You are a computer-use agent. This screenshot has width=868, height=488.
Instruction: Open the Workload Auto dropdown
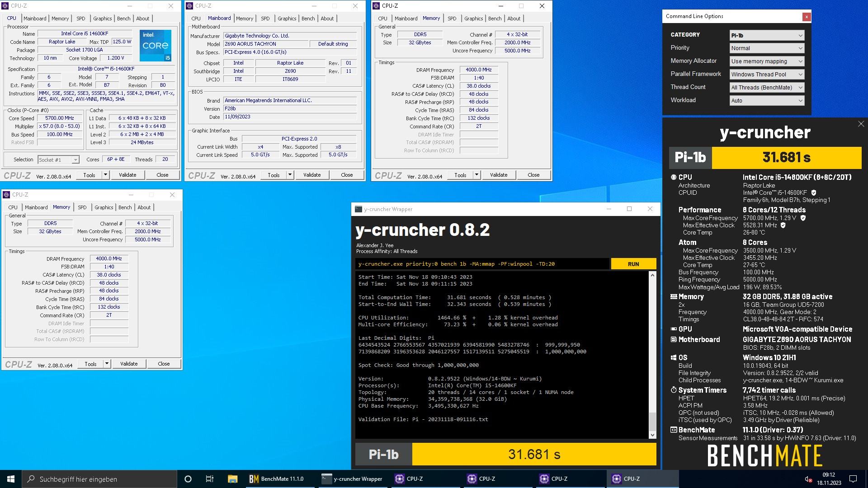pos(767,101)
